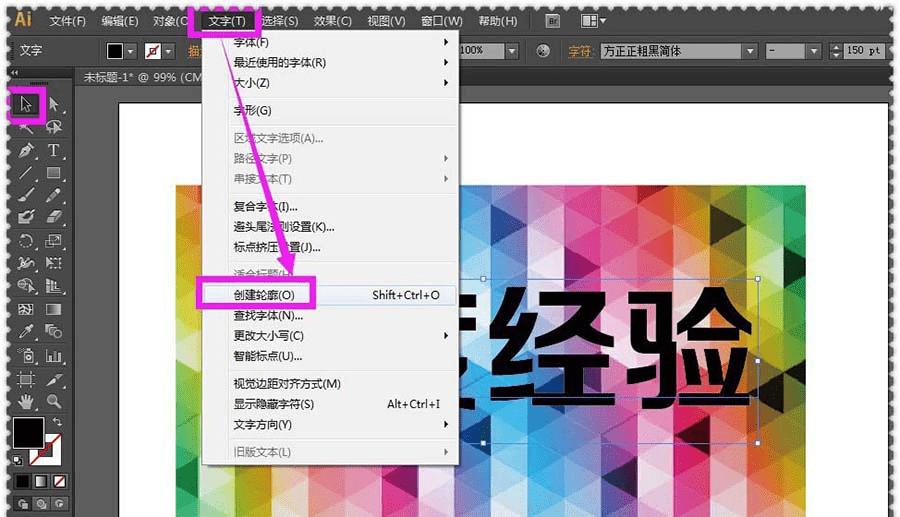Select the Type tool

point(53,150)
